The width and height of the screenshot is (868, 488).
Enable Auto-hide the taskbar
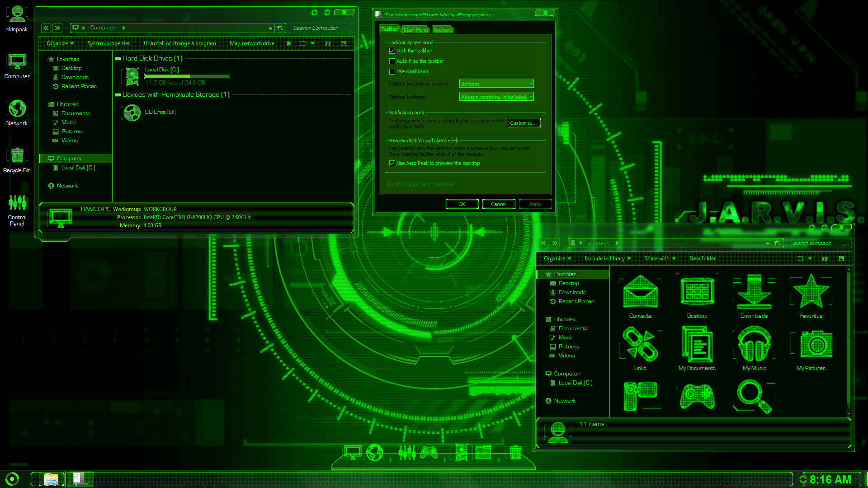pos(392,61)
